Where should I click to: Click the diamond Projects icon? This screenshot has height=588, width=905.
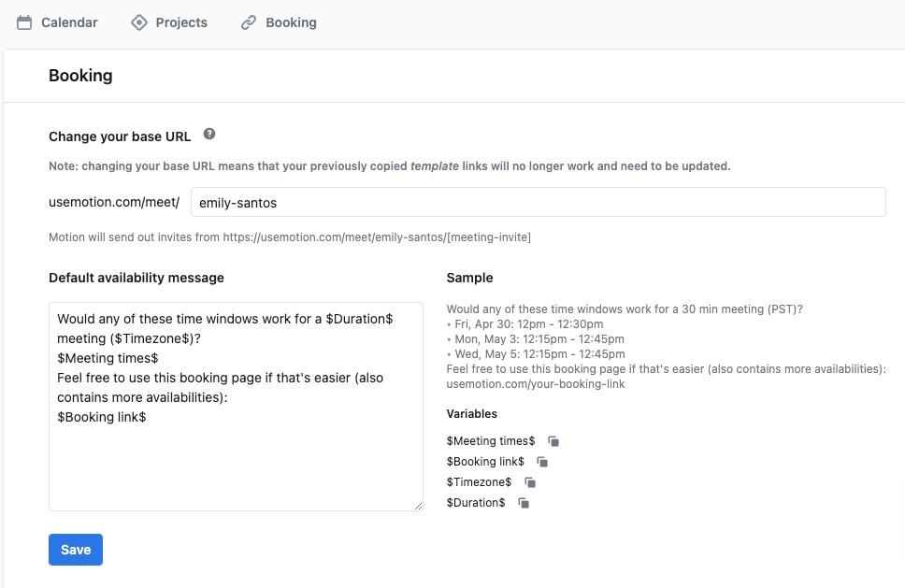point(139,22)
